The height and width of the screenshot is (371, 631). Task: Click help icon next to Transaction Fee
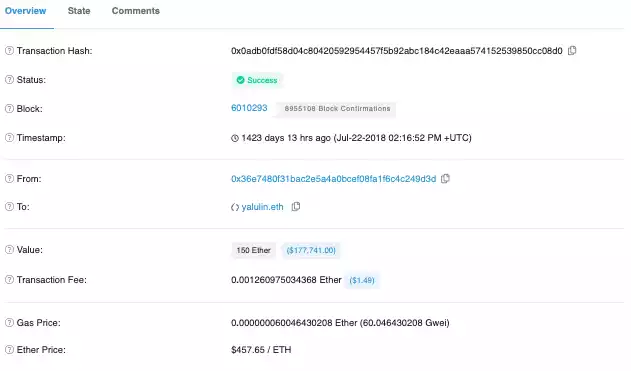click(9, 280)
